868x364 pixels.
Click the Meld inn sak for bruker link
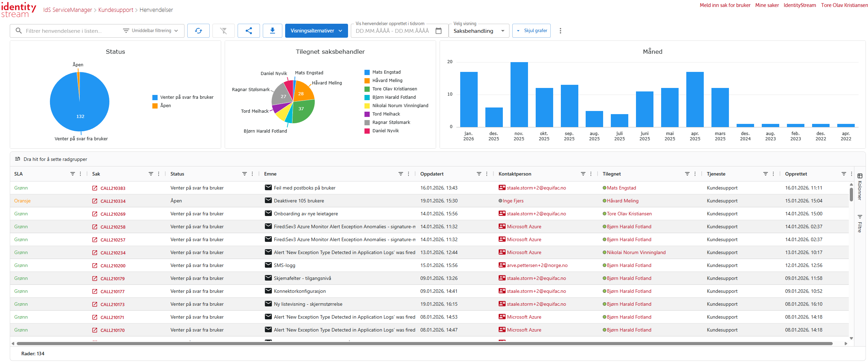tap(725, 5)
